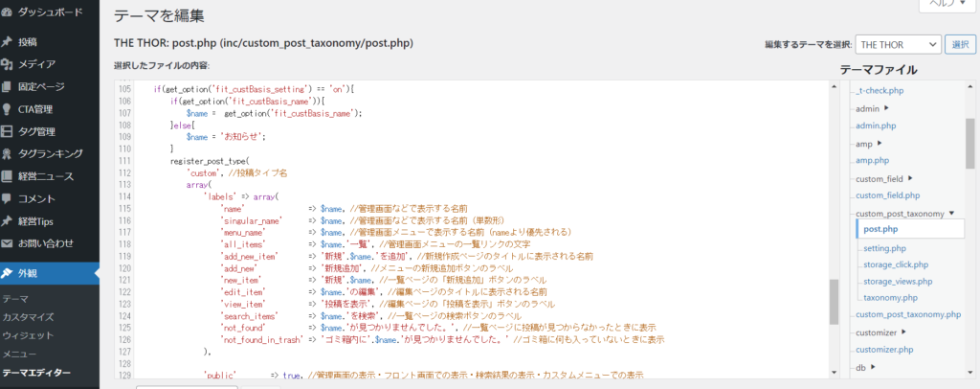Viewport: 980px width, 389px height.
Task: Open メディア via its media icon
Action: 8,64
